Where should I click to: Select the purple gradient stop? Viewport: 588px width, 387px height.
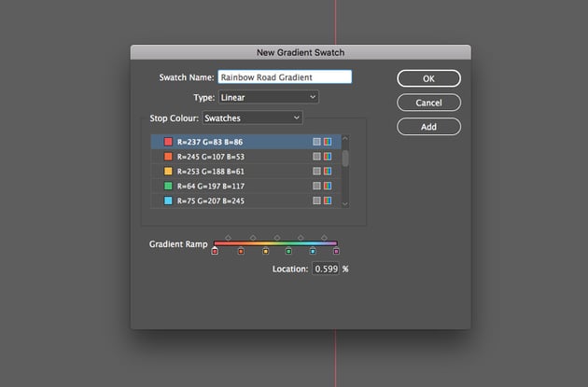[336, 251]
